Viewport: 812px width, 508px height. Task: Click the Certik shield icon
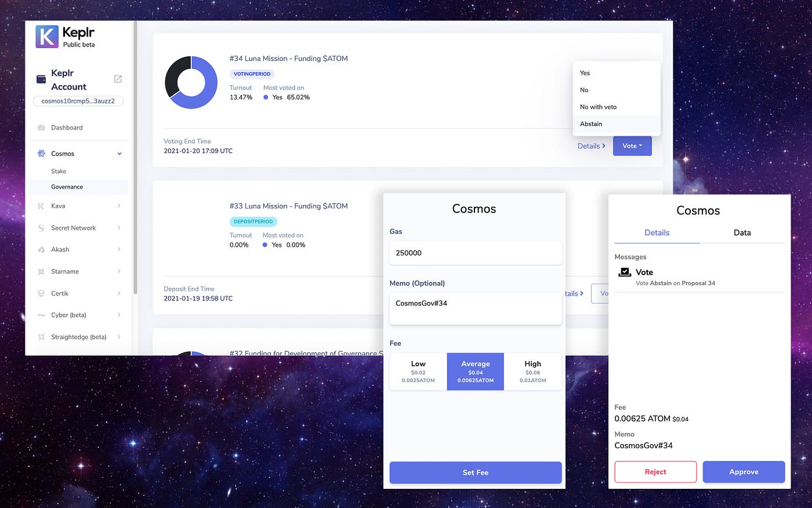(41, 294)
